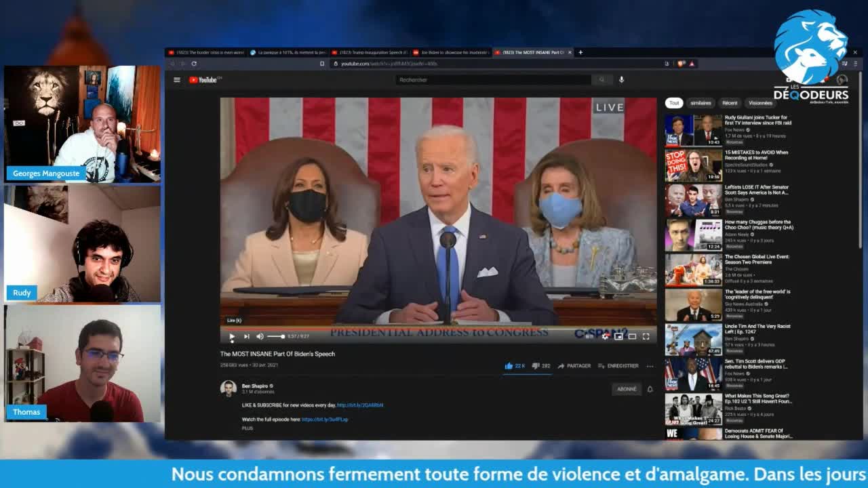Open Democrats ADMIT FEAR video title
The height and width of the screenshot is (488, 868).
click(759, 433)
